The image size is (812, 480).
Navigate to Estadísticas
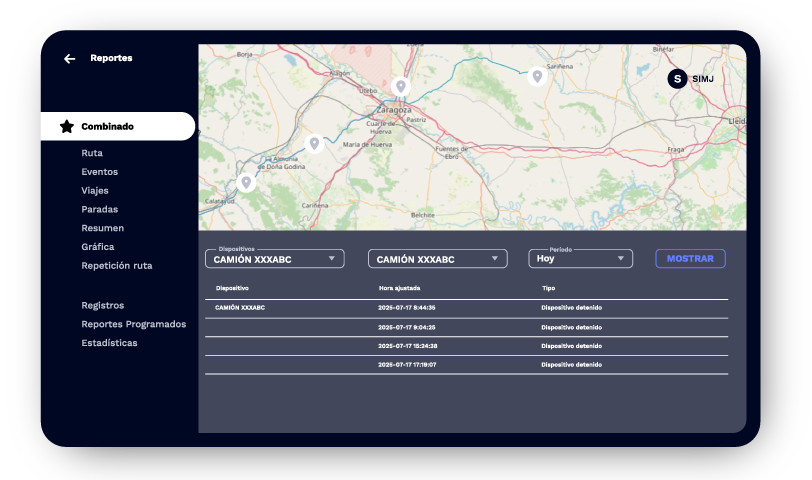tap(109, 343)
